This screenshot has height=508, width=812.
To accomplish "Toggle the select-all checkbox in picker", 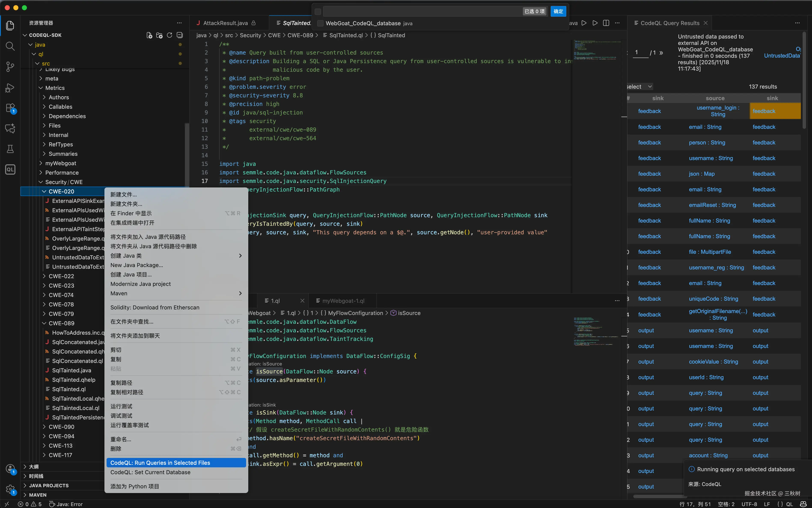I will pos(317,11).
